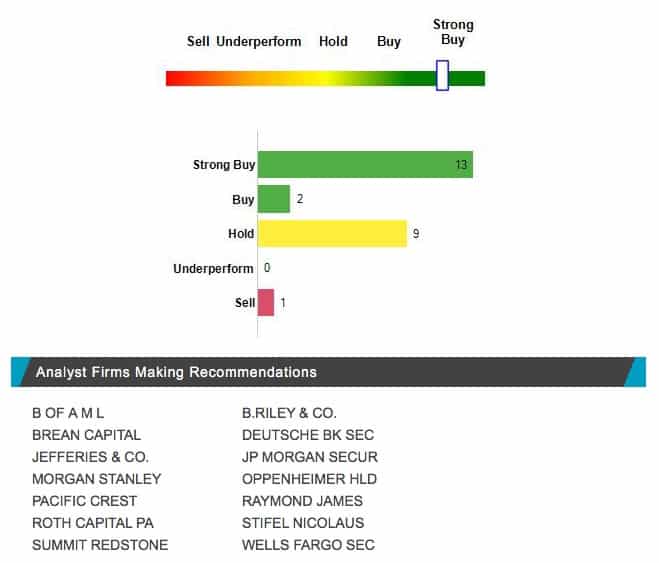Open ROTH CAPITAL PA entry
Image resolution: width=659 pixels, height=563 pixels.
click(x=93, y=523)
